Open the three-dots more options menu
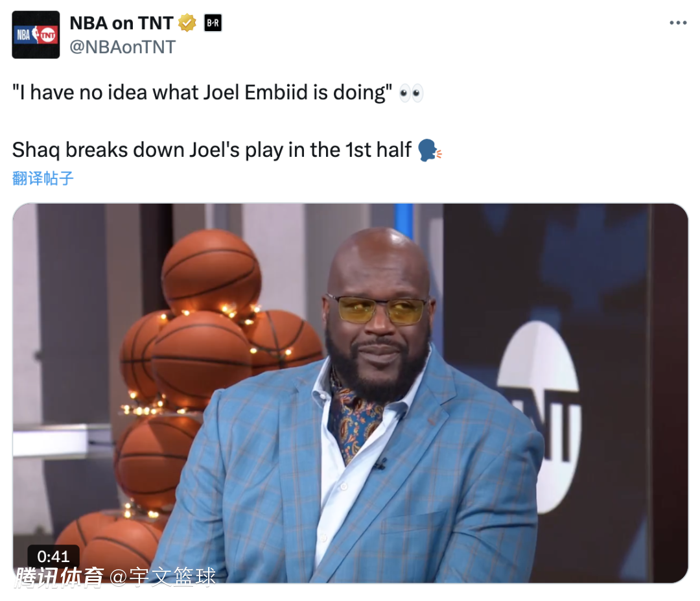700x601 pixels. [x=678, y=23]
